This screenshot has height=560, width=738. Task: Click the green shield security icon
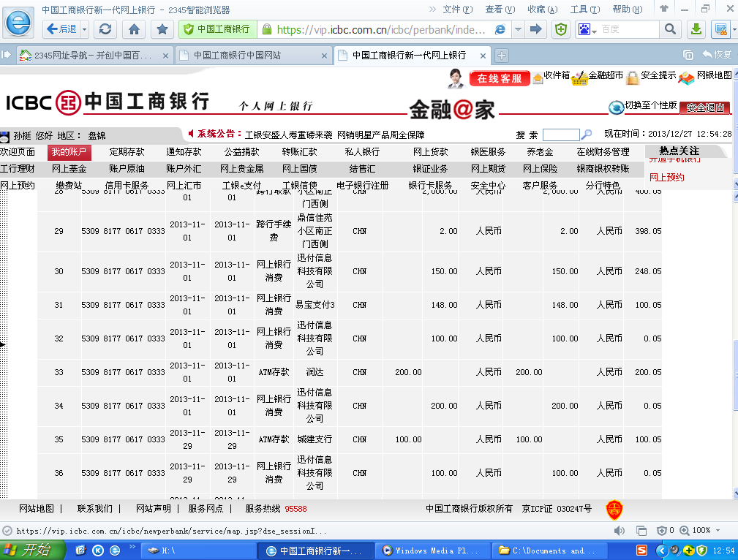click(561, 29)
